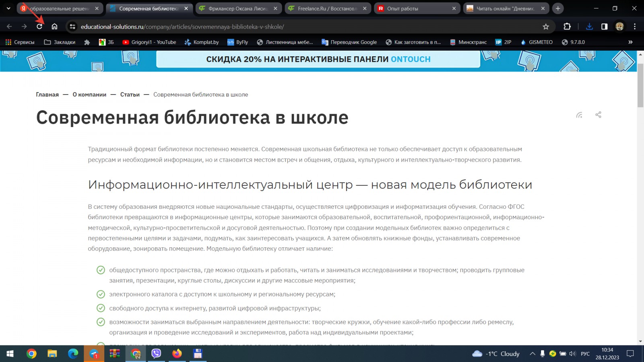The width and height of the screenshot is (644, 362).
Task: Open the puzzle-piece bookmark in the bookmarks bar
Action: [x=87, y=42]
